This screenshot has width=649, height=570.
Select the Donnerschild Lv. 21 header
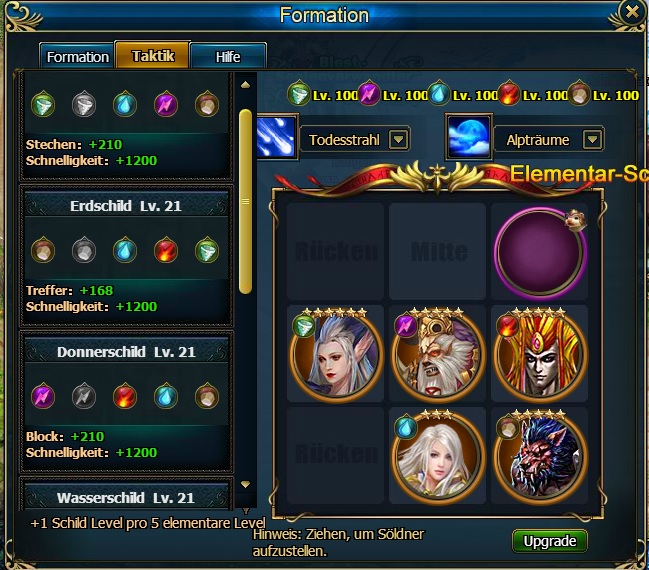click(126, 352)
